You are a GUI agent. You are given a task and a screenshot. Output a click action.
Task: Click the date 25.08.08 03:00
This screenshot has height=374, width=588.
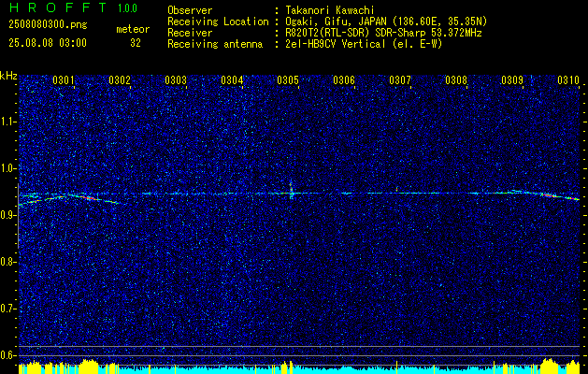tap(48, 43)
